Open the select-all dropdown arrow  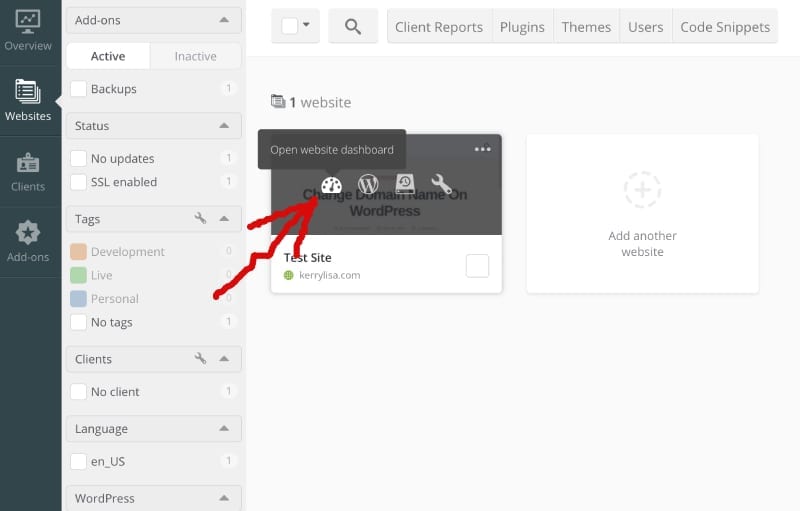pos(306,27)
